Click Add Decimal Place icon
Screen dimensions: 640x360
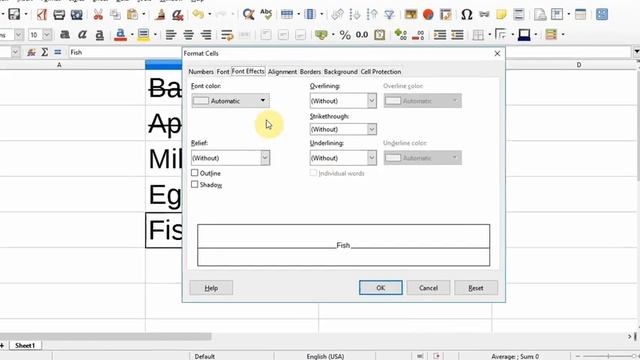click(400, 35)
